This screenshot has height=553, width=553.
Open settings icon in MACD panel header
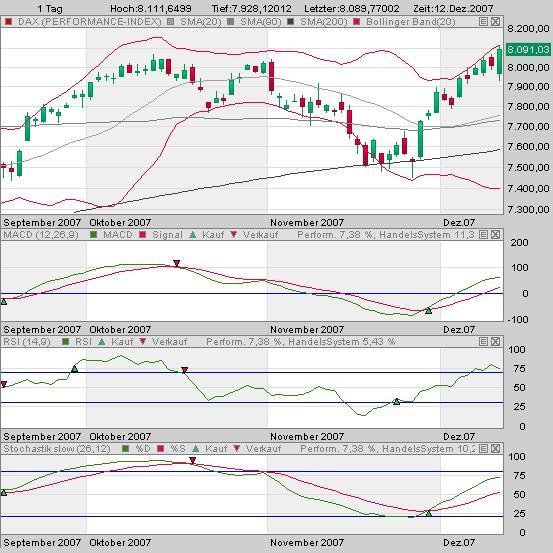click(x=484, y=235)
